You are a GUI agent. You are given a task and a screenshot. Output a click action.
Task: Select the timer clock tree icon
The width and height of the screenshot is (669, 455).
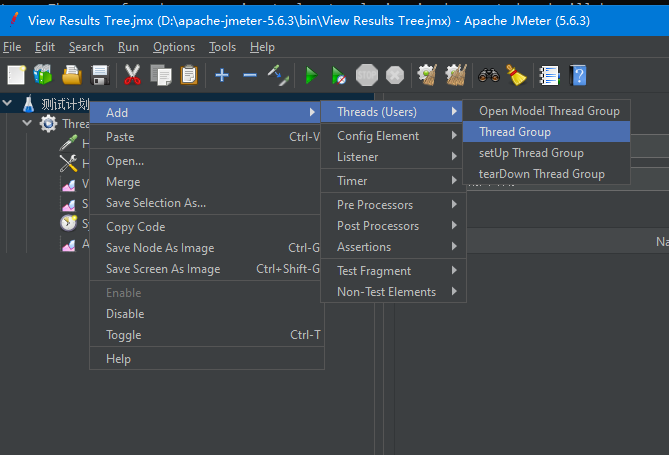[x=68, y=223]
